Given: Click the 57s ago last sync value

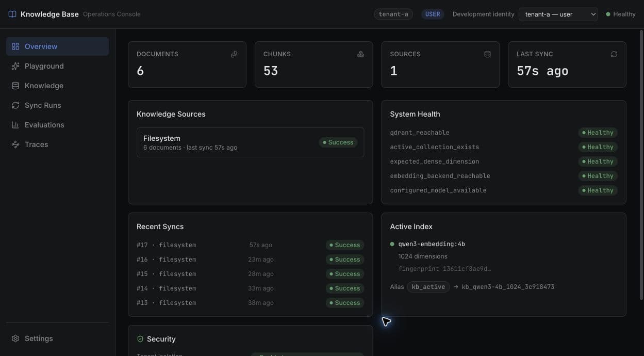Looking at the screenshot, I should click(x=542, y=71).
